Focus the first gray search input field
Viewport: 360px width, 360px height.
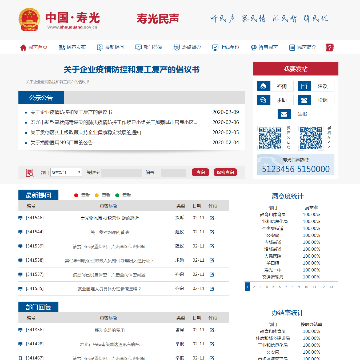(121, 173)
